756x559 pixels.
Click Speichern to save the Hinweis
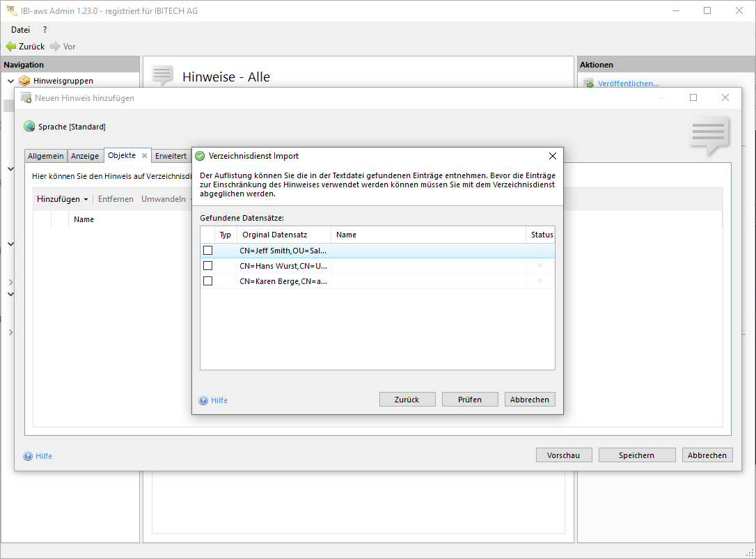pos(636,455)
